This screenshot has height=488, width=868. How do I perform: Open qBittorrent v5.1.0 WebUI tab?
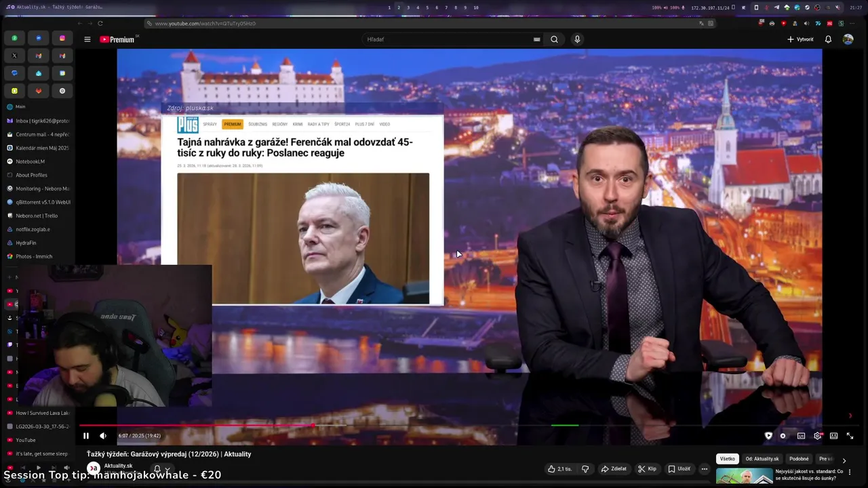39,202
